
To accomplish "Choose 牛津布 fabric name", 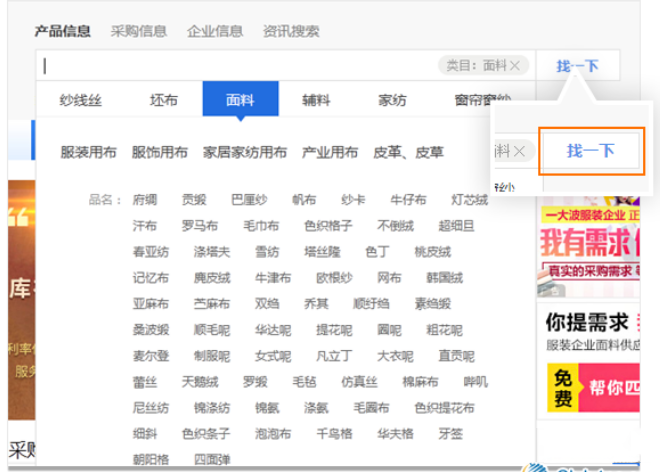I will click(x=273, y=278).
